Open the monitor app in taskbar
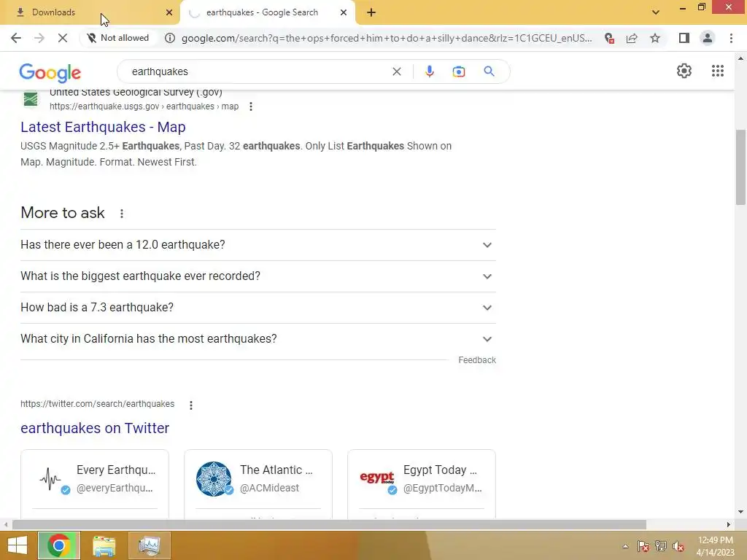 click(150, 545)
